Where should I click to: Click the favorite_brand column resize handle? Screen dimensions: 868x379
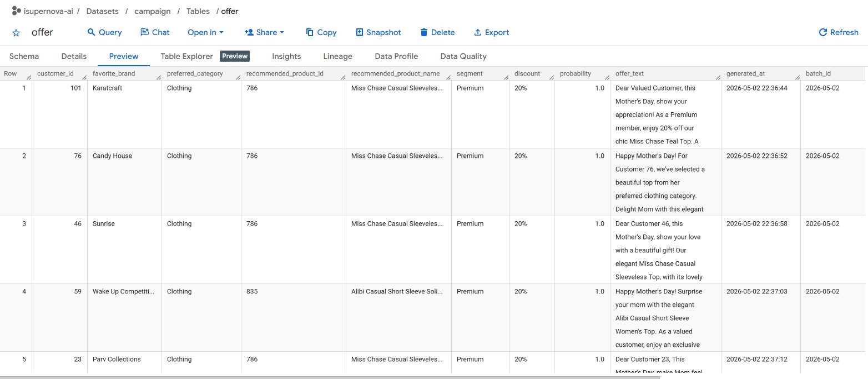click(x=158, y=77)
